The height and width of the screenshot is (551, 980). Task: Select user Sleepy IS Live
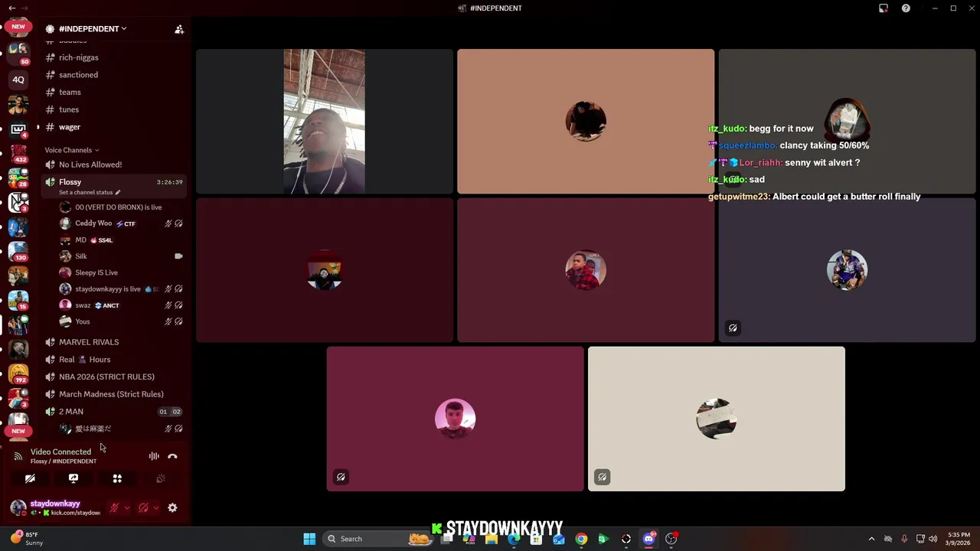pyautogui.click(x=121, y=272)
